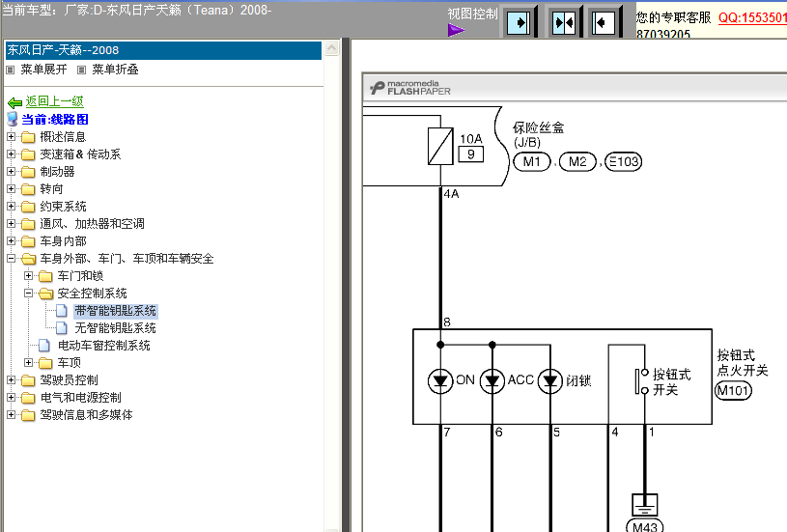787x532 pixels.
Task: Expand the 转向 node
Action: (x=11, y=188)
